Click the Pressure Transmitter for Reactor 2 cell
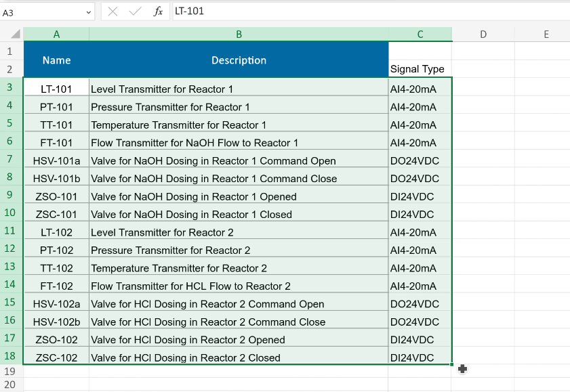 pos(239,251)
